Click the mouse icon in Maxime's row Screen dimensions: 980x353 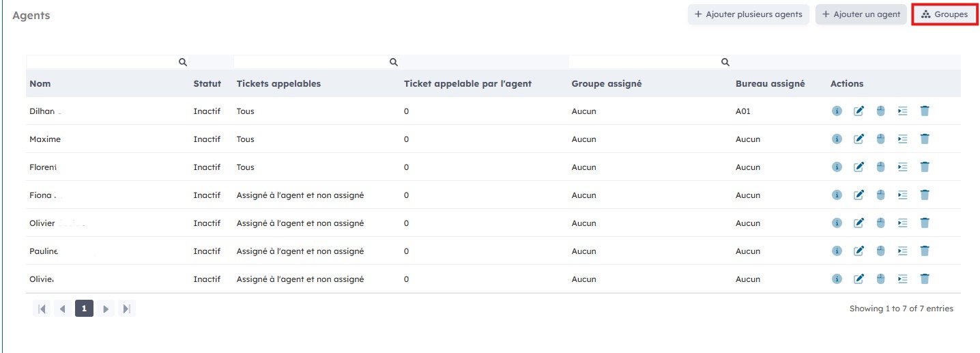coord(880,139)
